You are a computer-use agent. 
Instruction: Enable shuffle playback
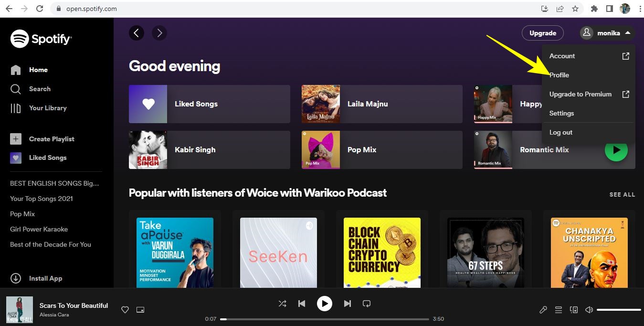click(x=282, y=303)
